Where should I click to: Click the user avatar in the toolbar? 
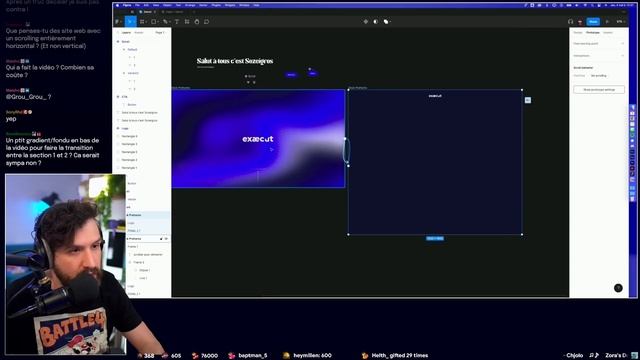580,22
